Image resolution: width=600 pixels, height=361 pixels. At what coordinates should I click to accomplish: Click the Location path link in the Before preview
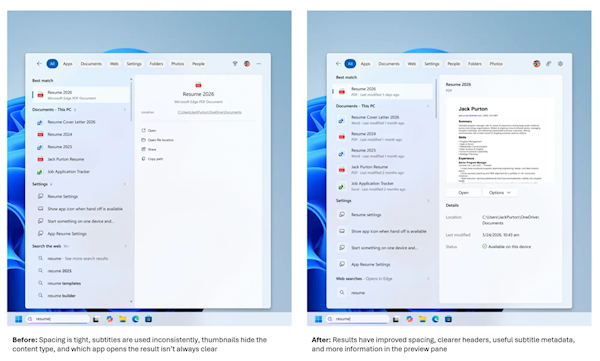coord(209,112)
